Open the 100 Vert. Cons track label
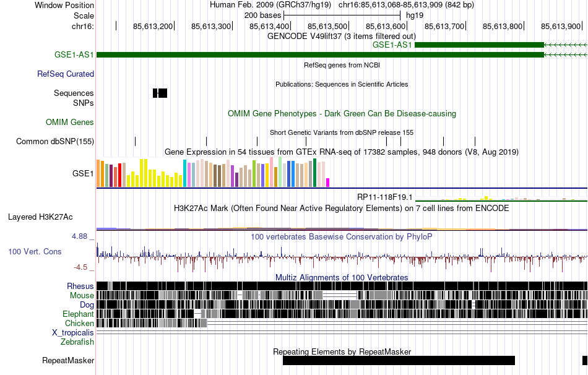 click(35, 252)
